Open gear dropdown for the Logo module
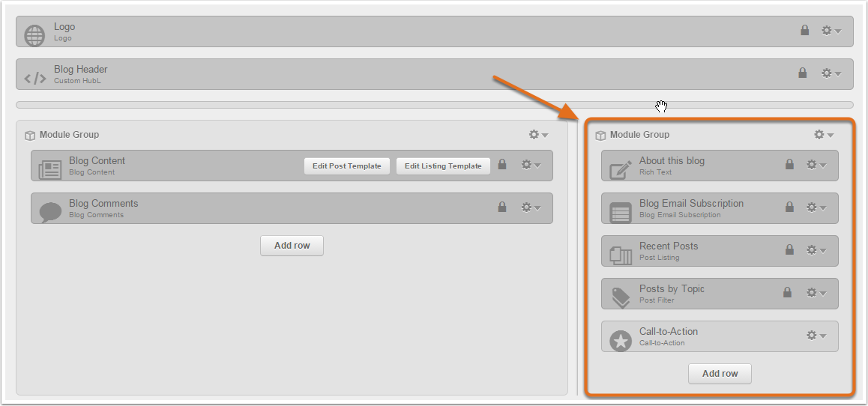Screen dimensions: 868x406 click(x=831, y=31)
